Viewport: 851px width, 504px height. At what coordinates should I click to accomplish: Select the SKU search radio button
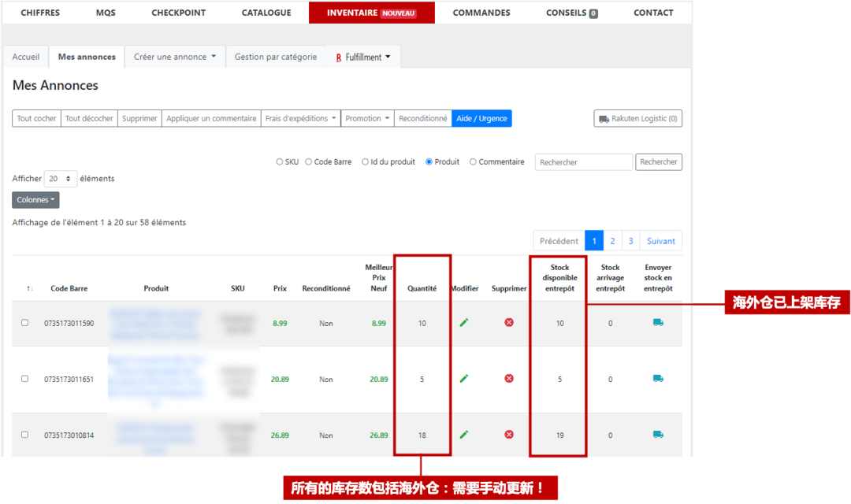[280, 162]
